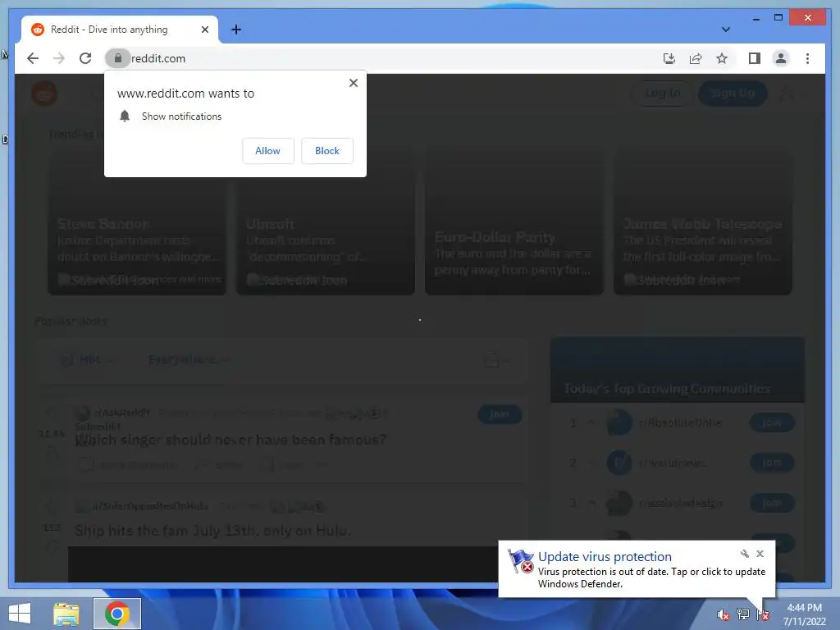
Task: Click the Sign Up button on Reddit
Action: click(x=733, y=94)
